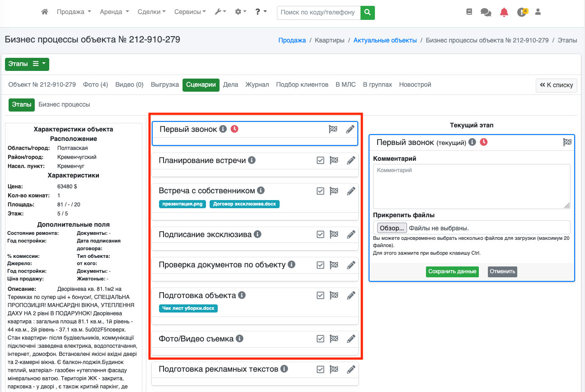The image size is (585, 392).
Task: Click flag icon on Подписание эксклюзива
Action: (334, 234)
